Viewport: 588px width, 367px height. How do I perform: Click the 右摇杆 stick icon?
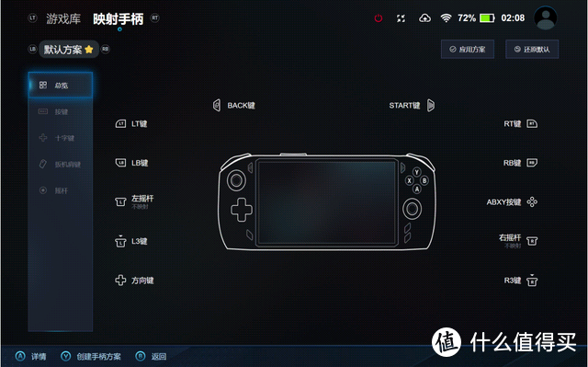pyautogui.click(x=532, y=241)
